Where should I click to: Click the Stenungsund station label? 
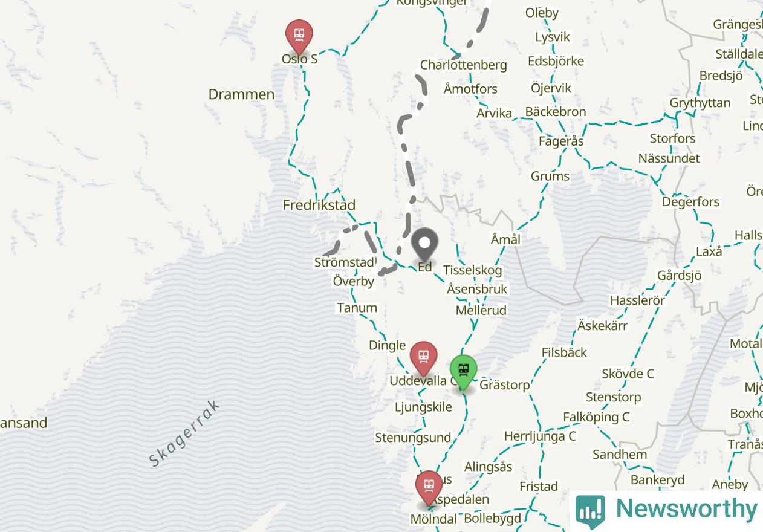(413, 438)
